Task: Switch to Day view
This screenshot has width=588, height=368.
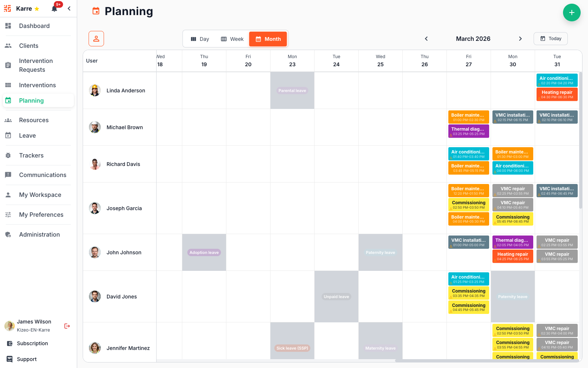Action: tap(200, 39)
